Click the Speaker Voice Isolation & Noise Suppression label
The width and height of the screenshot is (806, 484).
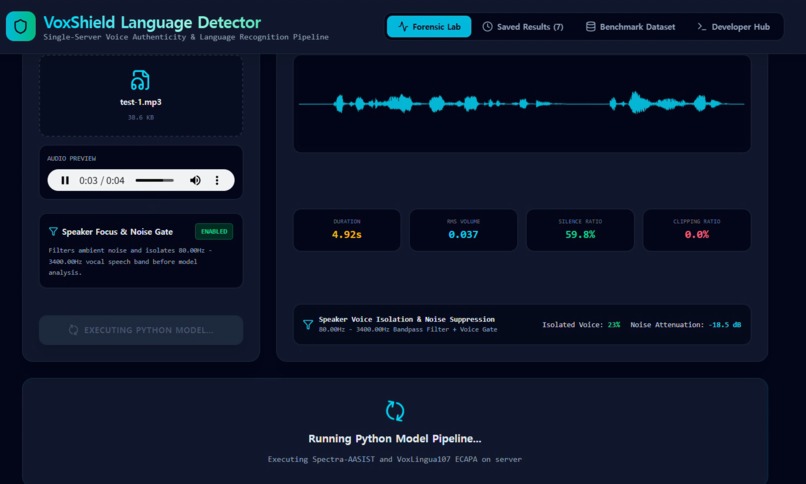click(407, 320)
